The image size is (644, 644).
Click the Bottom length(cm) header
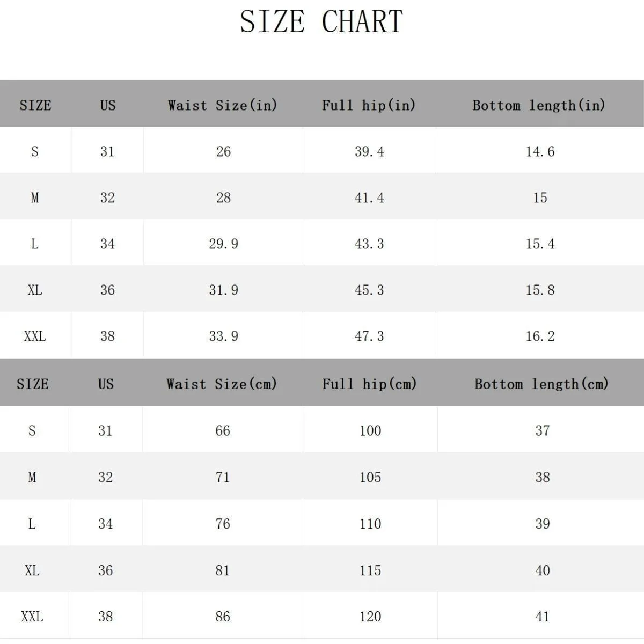[542, 384]
